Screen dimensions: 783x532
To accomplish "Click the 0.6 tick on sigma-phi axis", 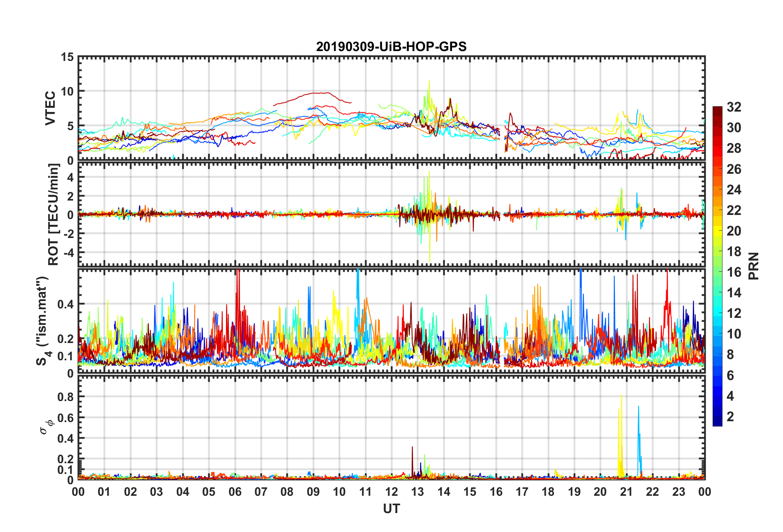I will (65, 418).
